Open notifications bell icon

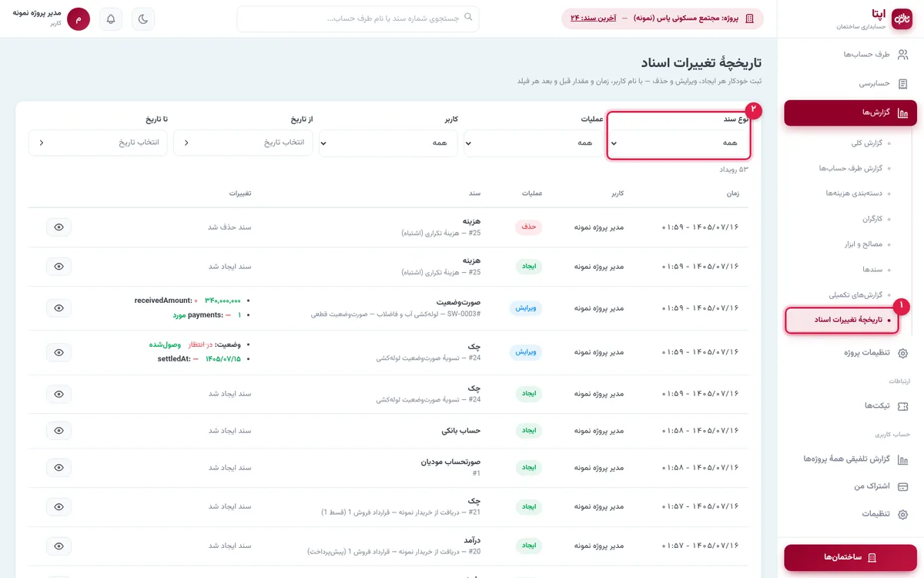click(x=111, y=19)
